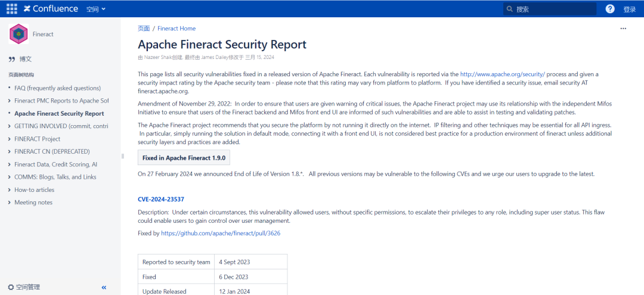
Task: Open 空间管理 space settings
Action: 24,287
